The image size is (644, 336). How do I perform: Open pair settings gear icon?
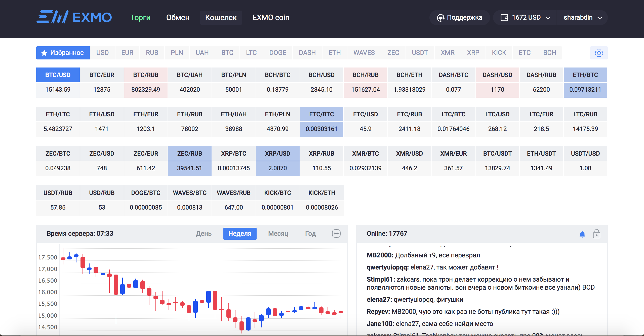[x=599, y=53]
